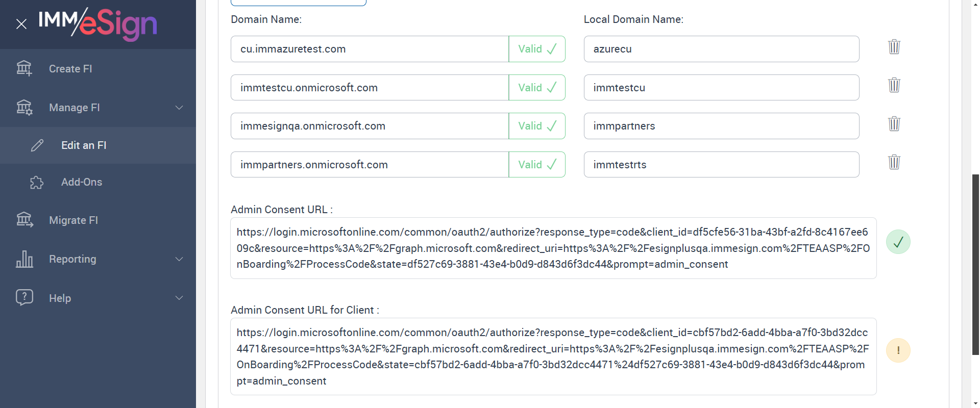Click the azurecu local domain name field
The width and height of the screenshot is (980, 408).
pyautogui.click(x=721, y=49)
